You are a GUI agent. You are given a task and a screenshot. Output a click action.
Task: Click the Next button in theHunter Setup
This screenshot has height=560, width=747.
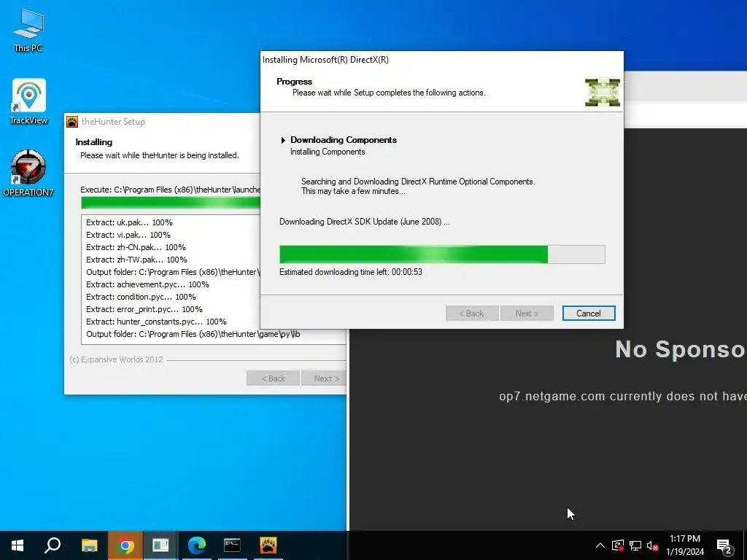324,378
